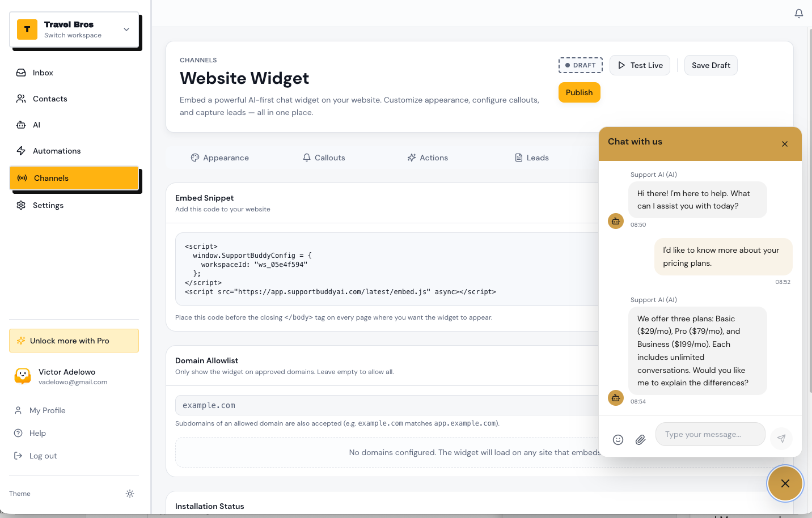
Task: Click the Appearance palette icon
Action: point(195,158)
